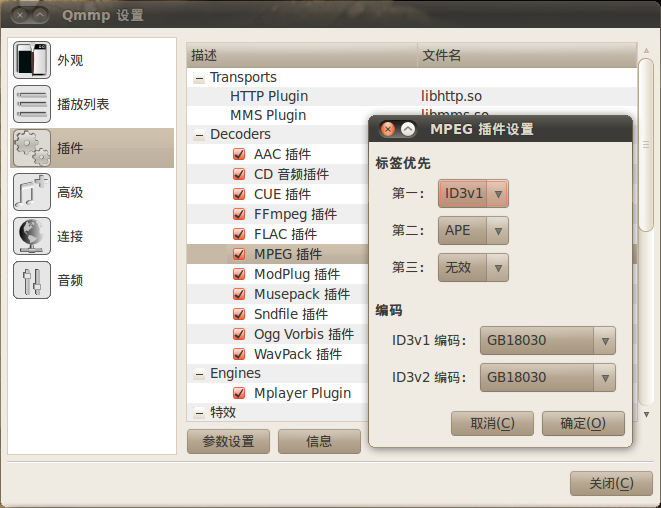Viewport: 661px width, 508px height.
Task: Open the 第三 无效 dropdown
Action: (x=473, y=267)
